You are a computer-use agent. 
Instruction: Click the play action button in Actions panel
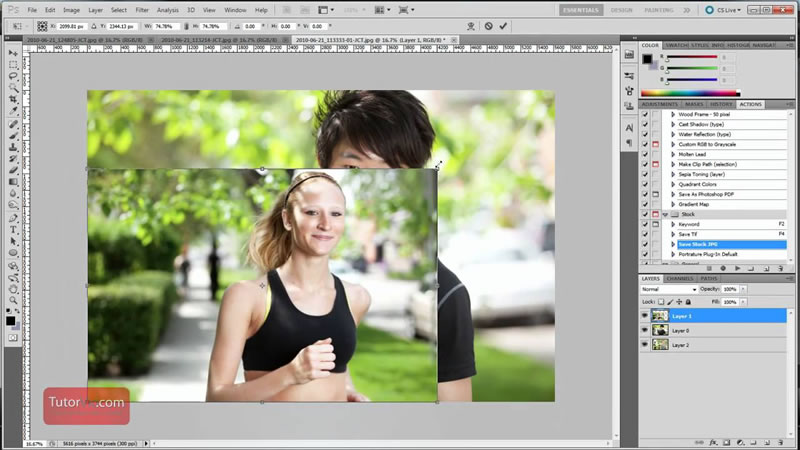click(737, 268)
